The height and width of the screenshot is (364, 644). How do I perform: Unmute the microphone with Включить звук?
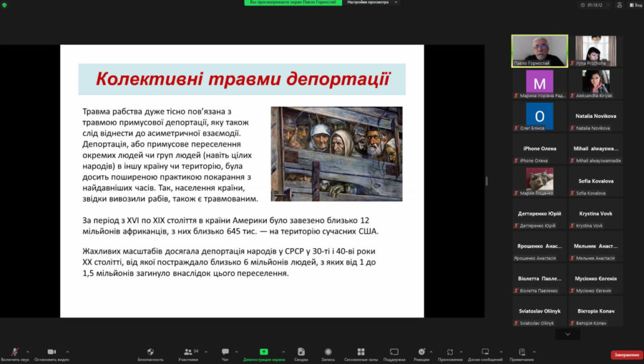point(15,352)
